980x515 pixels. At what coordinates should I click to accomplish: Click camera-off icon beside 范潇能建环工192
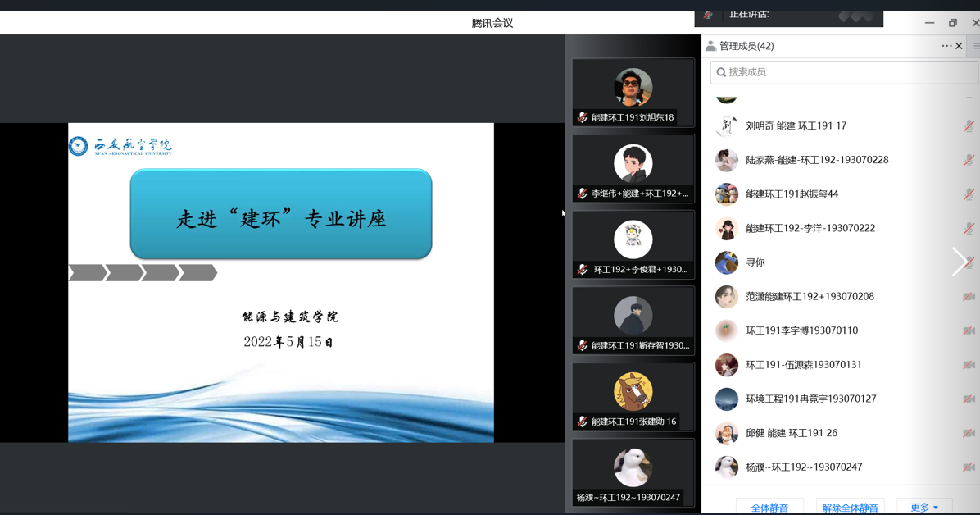[x=969, y=297]
